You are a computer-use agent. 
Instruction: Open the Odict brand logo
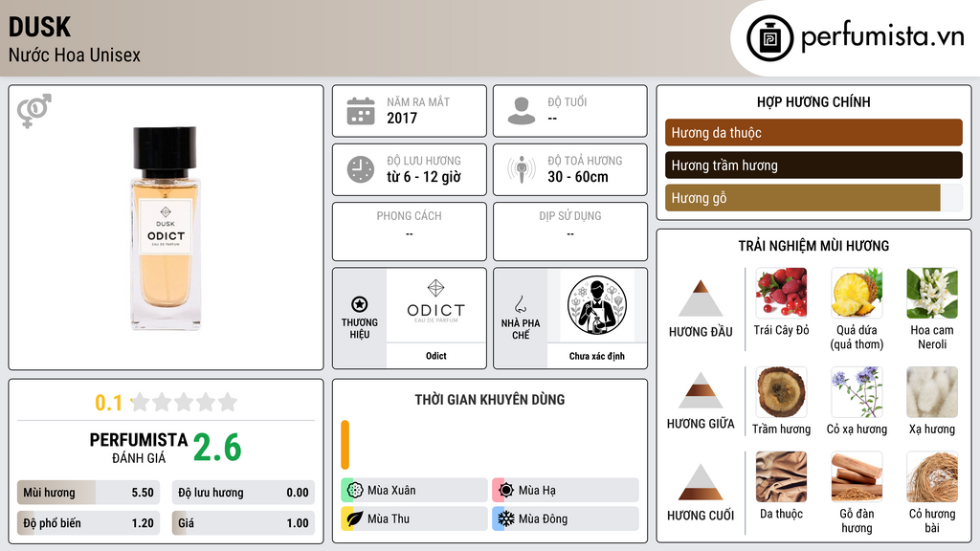(x=435, y=301)
